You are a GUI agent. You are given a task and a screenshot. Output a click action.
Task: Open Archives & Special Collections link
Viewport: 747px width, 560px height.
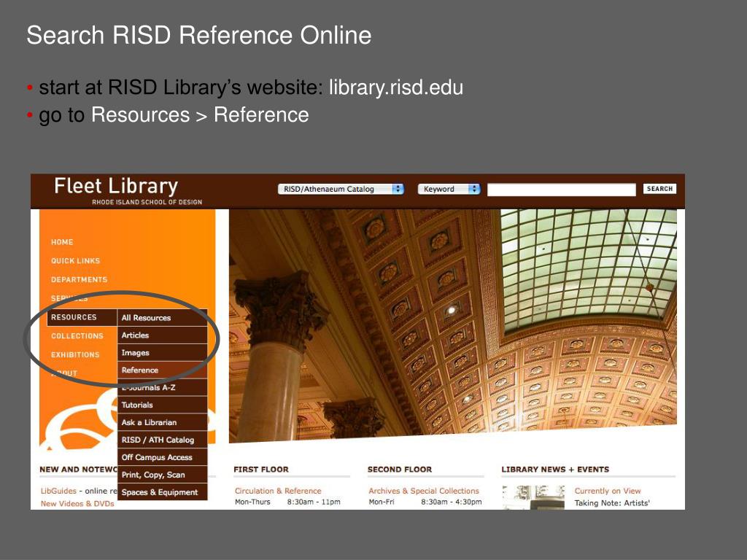click(x=424, y=491)
